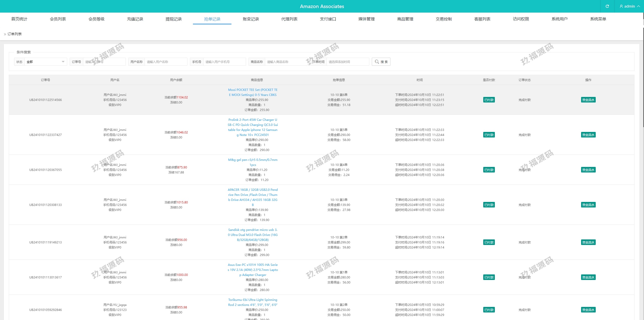Screen dimensions: 644x320
Task: Switch to the 会员列表 tab
Action: (x=58, y=19)
